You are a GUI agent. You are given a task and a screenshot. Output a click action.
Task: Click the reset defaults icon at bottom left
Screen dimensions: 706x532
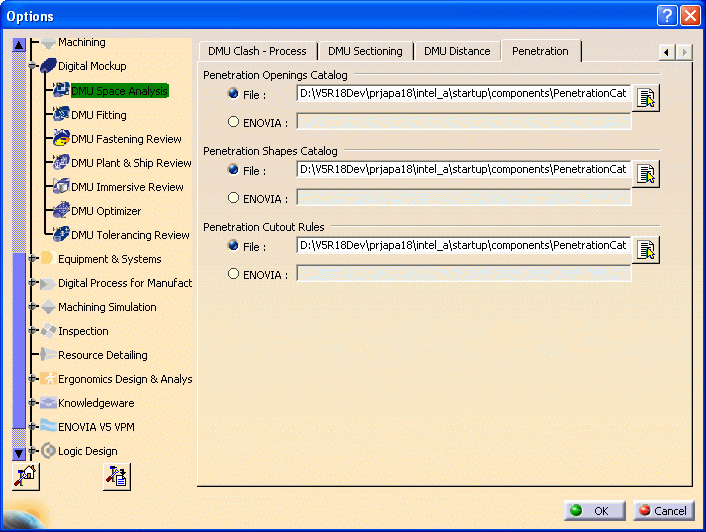(25, 477)
